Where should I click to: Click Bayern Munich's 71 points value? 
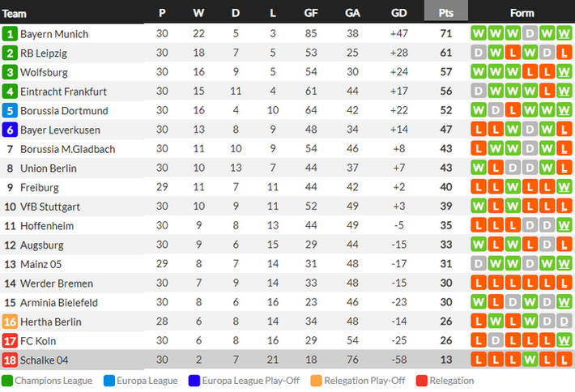[445, 34]
